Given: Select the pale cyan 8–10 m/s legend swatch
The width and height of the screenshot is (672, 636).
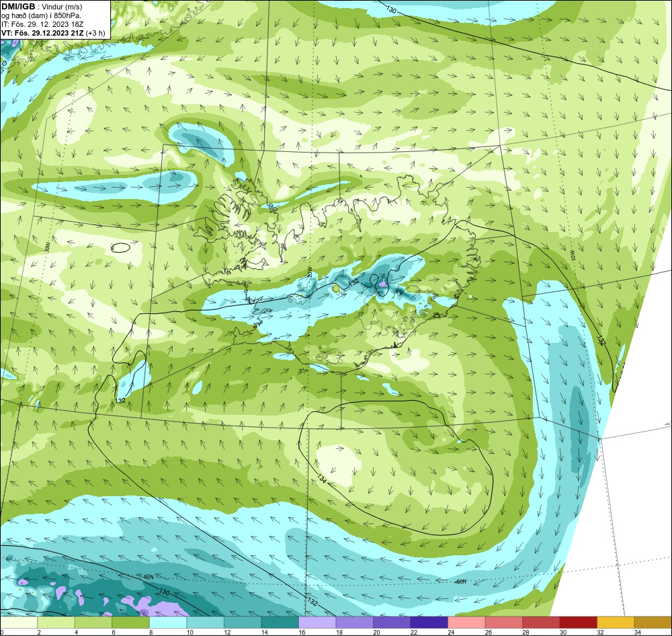Looking at the screenshot, I should tap(168, 623).
